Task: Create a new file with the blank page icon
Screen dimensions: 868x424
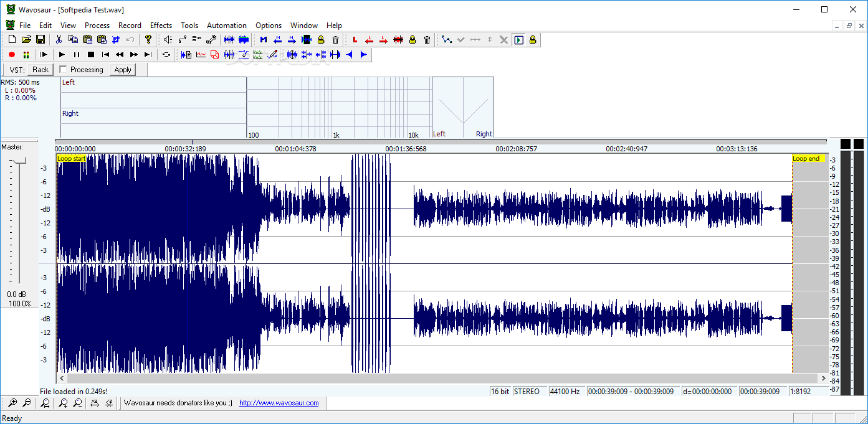Action: (x=12, y=39)
